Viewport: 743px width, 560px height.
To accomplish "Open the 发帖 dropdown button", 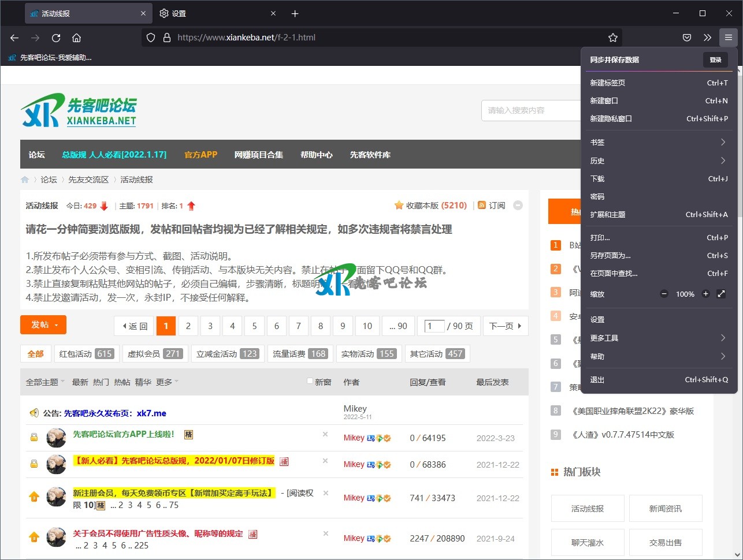I will (x=43, y=325).
